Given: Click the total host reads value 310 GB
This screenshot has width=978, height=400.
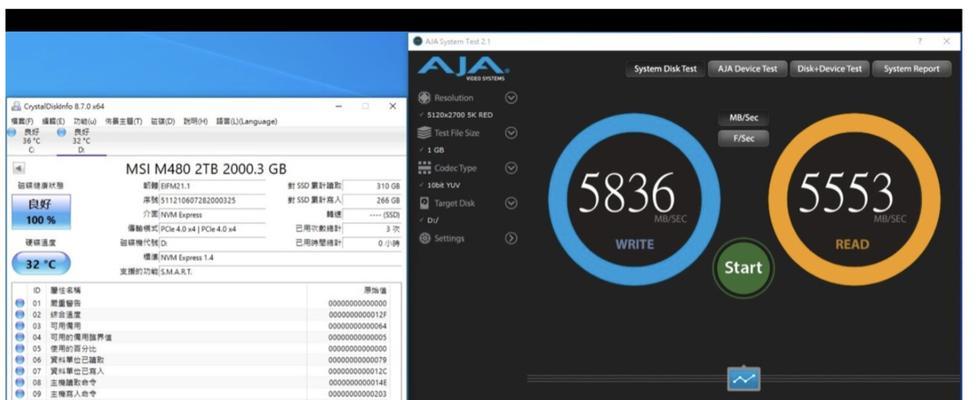Looking at the screenshot, I should (372, 186).
